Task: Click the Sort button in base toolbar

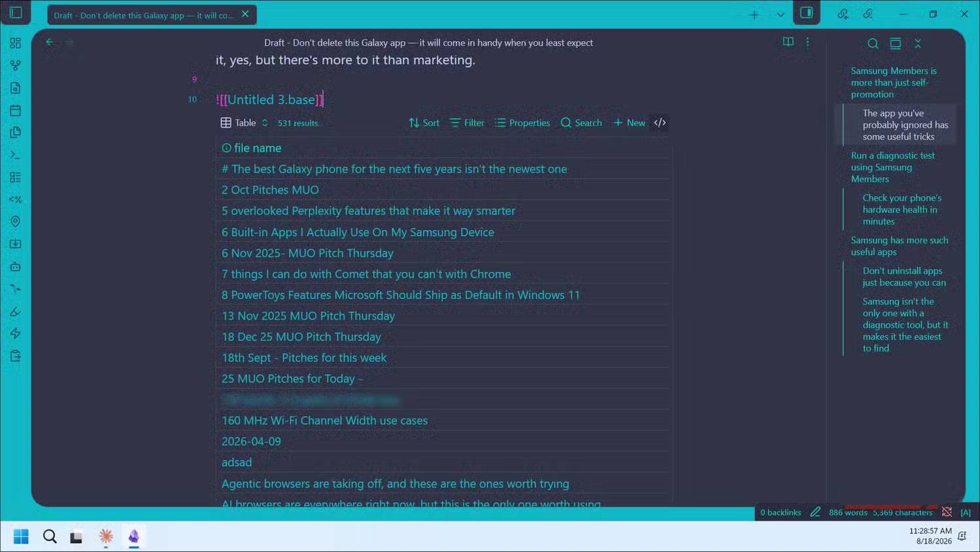Action: click(x=424, y=122)
